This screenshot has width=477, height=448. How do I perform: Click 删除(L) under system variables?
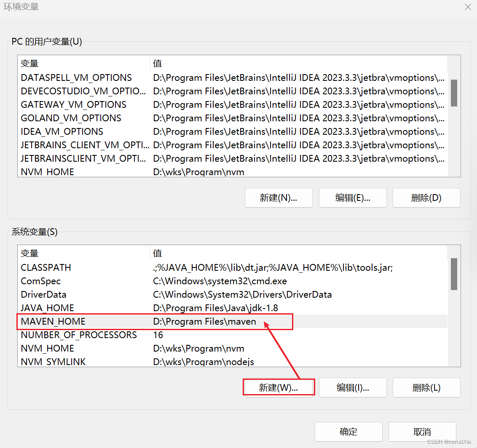click(426, 387)
